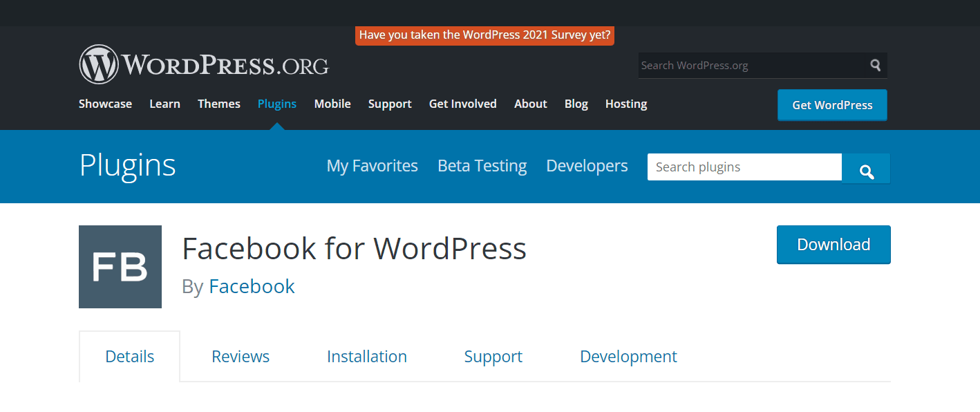Click the WordPress.org search magnifier icon
The height and width of the screenshot is (412, 980).
(x=876, y=65)
